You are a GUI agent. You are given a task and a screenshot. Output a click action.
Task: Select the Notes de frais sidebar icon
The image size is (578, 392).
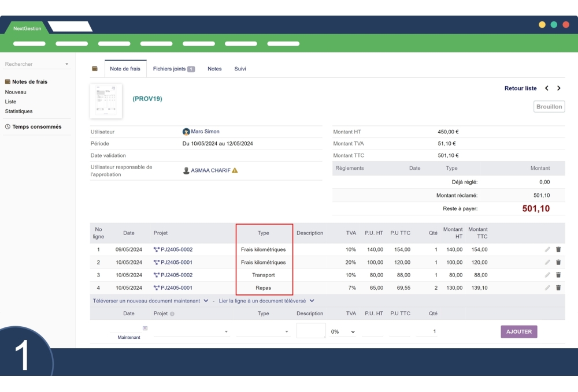[8, 81]
